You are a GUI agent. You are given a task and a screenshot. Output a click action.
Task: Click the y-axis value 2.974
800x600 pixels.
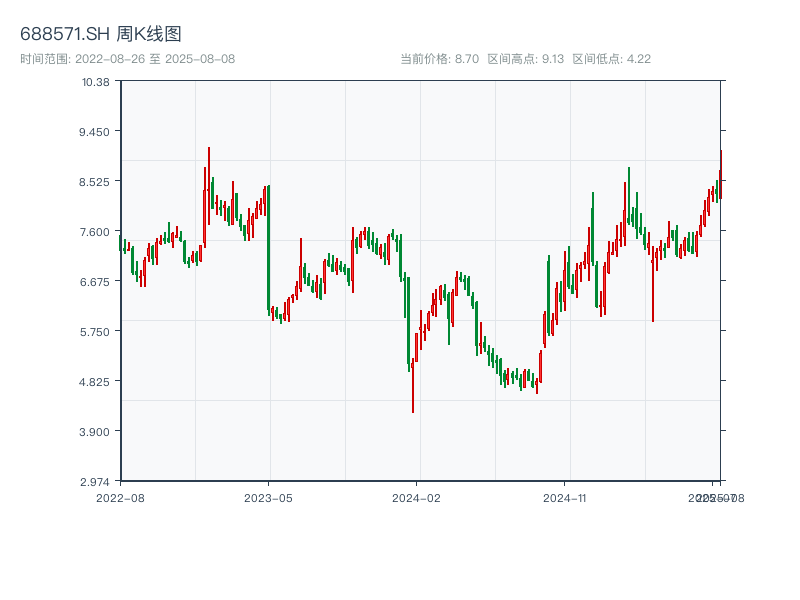tap(94, 482)
